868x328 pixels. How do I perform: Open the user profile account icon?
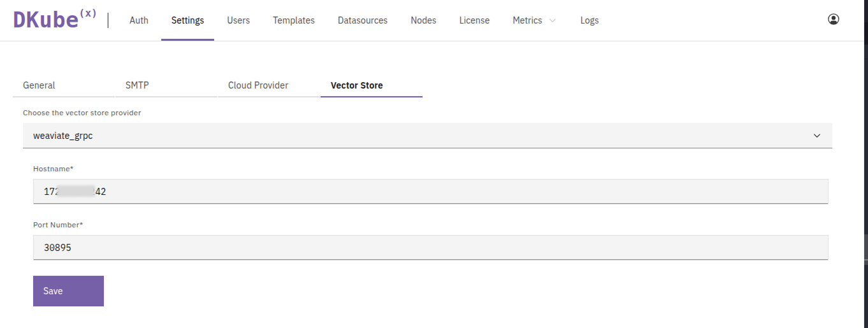(x=833, y=20)
